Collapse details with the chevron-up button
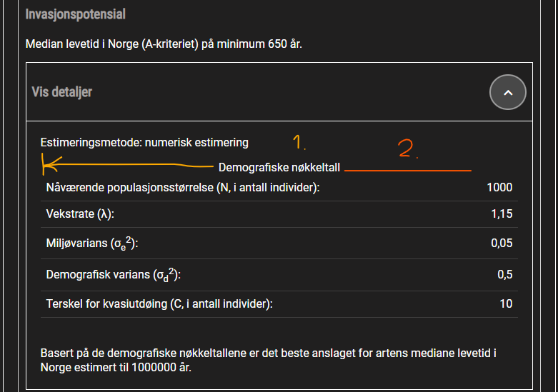Image resolution: width=558 pixels, height=392 pixels. (507, 93)
